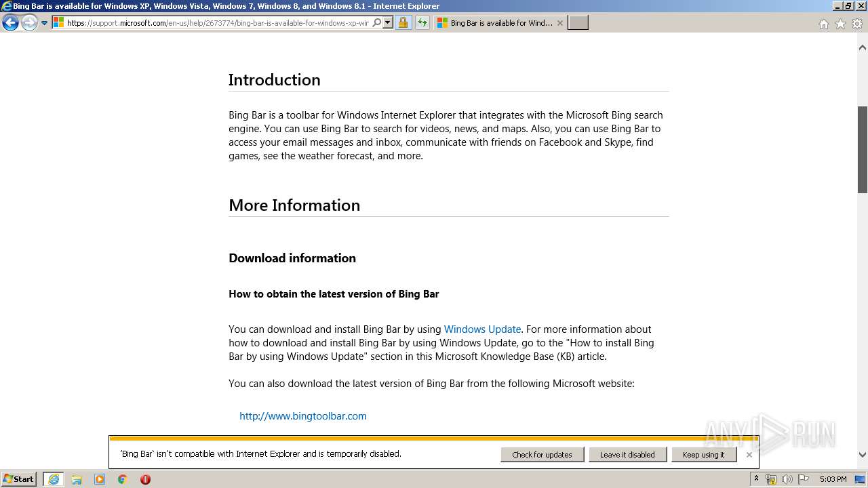Click the Download information heading
Image resolution: width=868 pixels, height=488 pixels.
(292, 258)
